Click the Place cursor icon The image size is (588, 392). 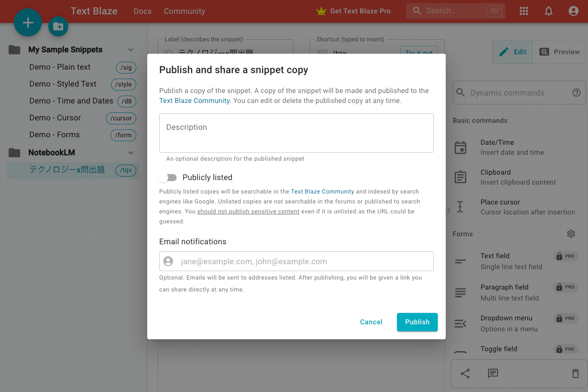(460, 206)
